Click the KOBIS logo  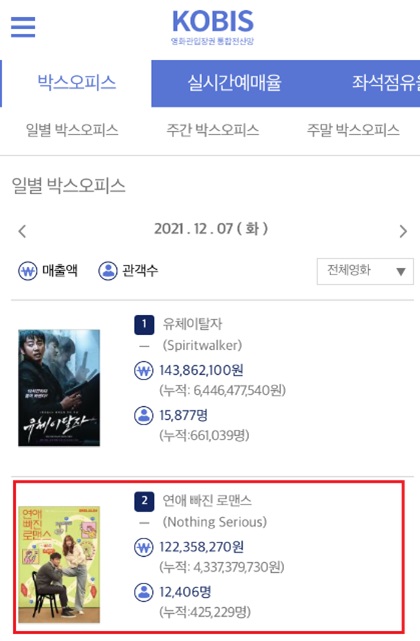point(213,27)
